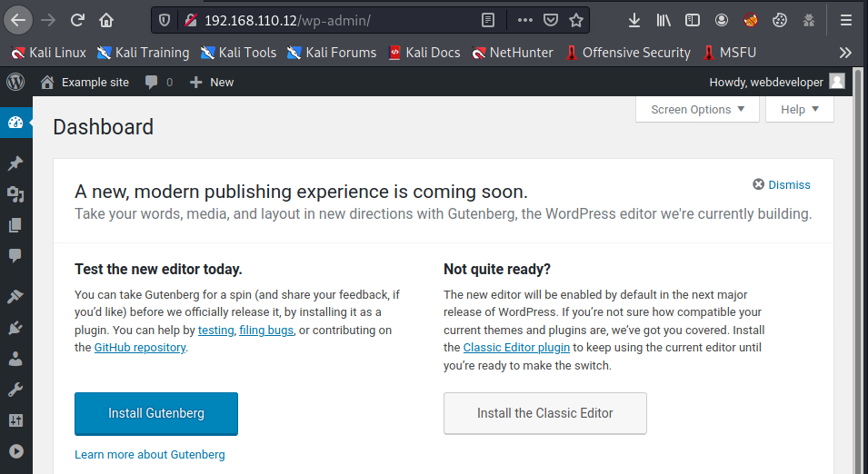Toggle the Firefox sidebar panel
The width and height of the screenshot is (868, 474).
(693, 20)
